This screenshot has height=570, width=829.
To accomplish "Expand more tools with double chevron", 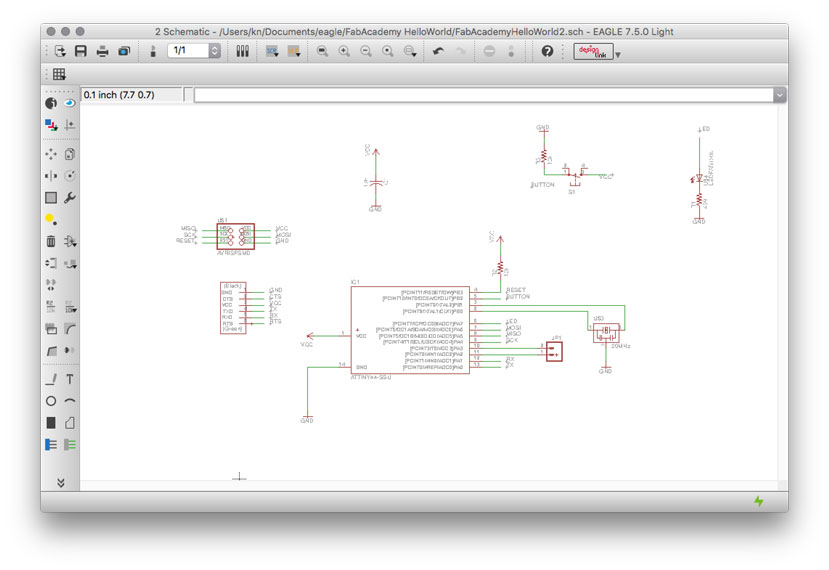I will coord(61,483).
